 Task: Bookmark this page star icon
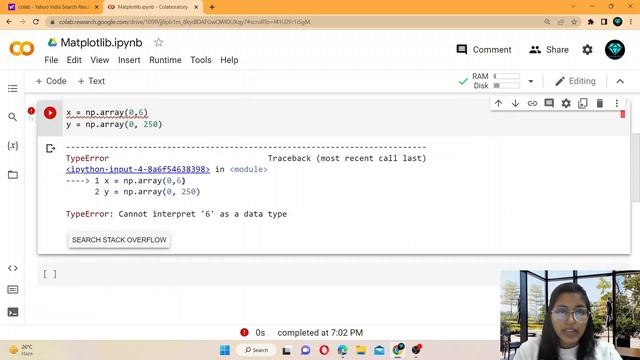(574, 22)
